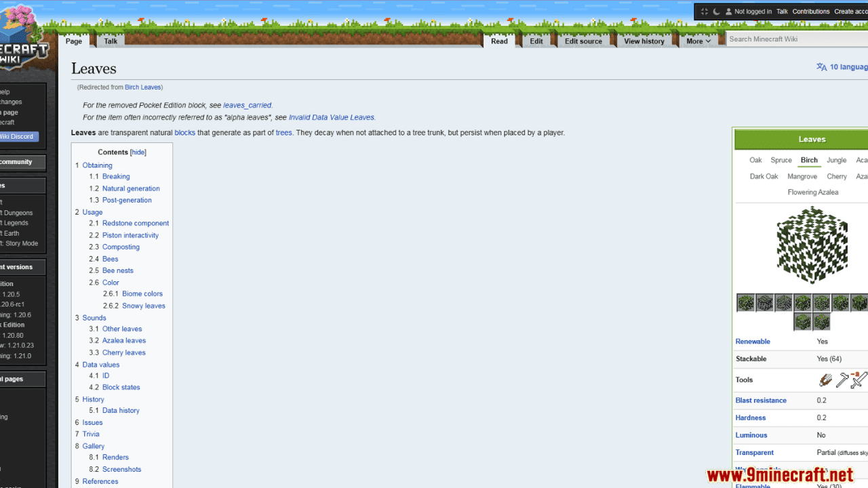Image resolution: width=868 pixels, height=488 pixels.
Task: Click the sixth leaves inventory icon in the top row
Action: click(841, 302)
